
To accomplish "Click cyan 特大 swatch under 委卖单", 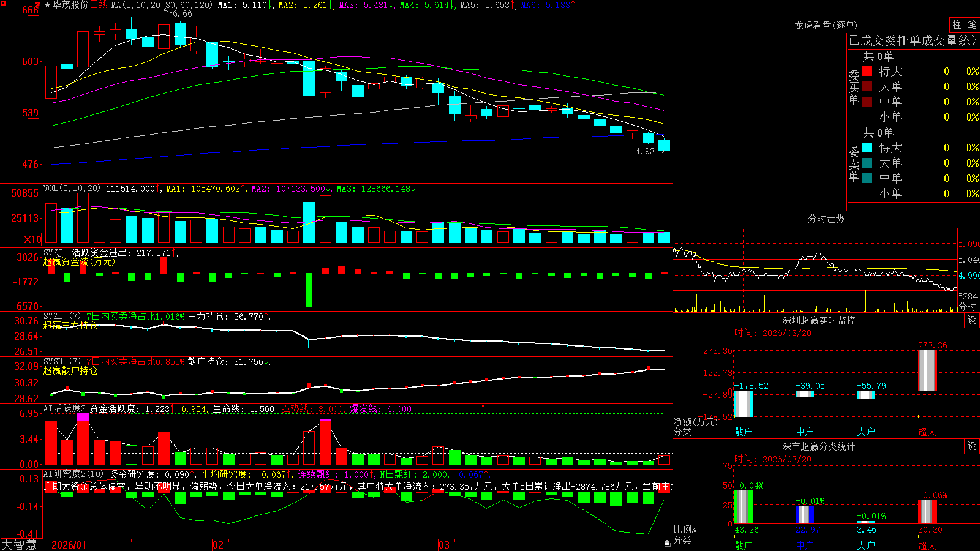I will [867, 148].
